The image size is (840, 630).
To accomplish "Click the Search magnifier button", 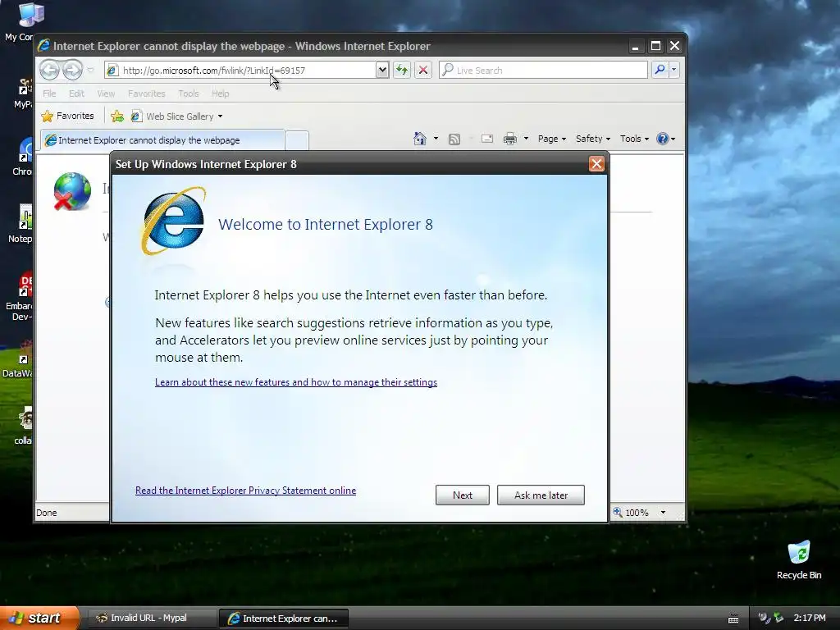I will pos(660,70).
